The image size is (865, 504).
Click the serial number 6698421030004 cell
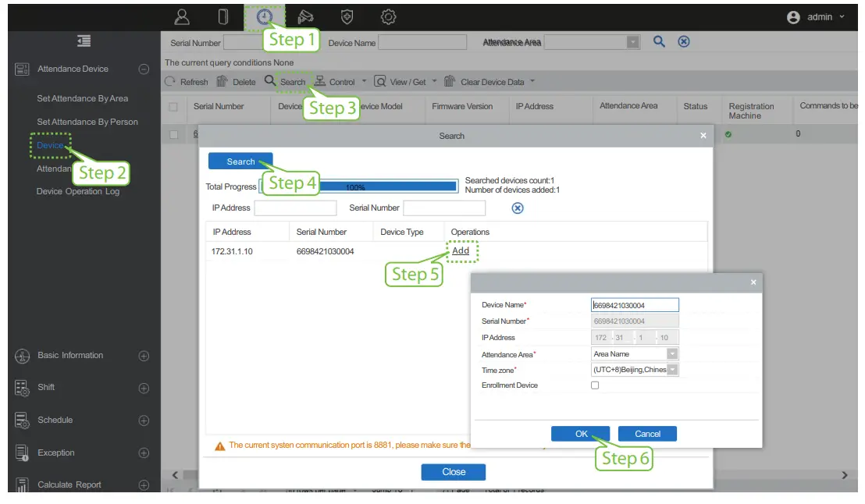325,251
